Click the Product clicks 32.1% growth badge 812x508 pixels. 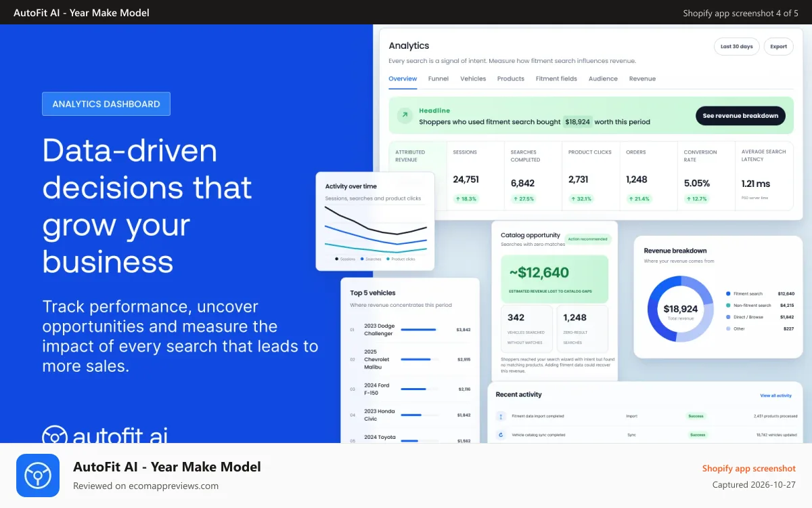point(582,199)
